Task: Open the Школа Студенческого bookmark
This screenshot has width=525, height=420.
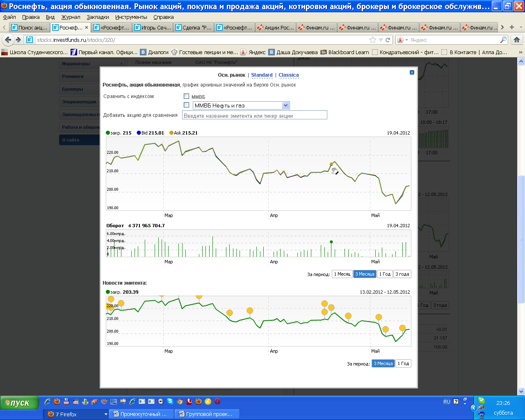Action: (x=34, y=52)
